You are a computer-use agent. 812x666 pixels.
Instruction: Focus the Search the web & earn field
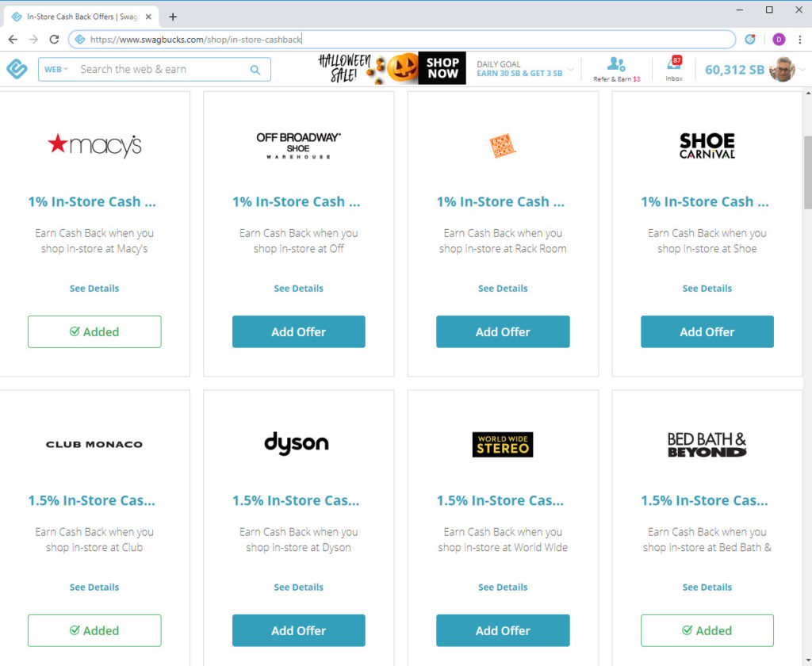pos(162,70)
